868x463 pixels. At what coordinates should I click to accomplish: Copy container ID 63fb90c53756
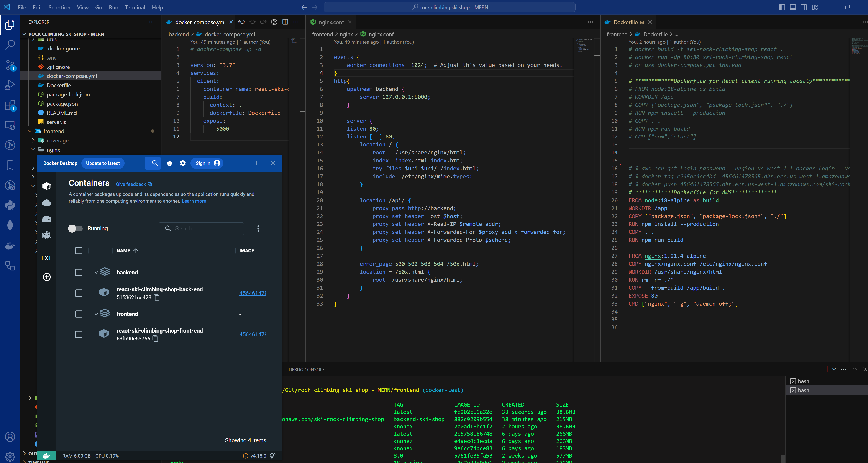point(155,339)
